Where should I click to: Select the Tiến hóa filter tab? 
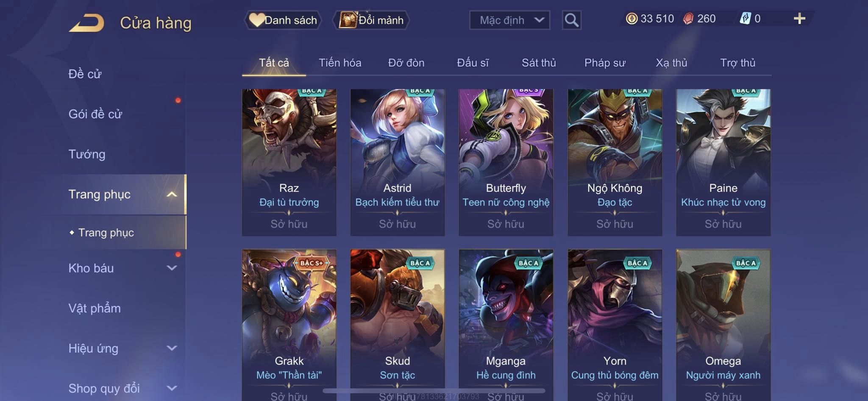(x=340, y=63)
